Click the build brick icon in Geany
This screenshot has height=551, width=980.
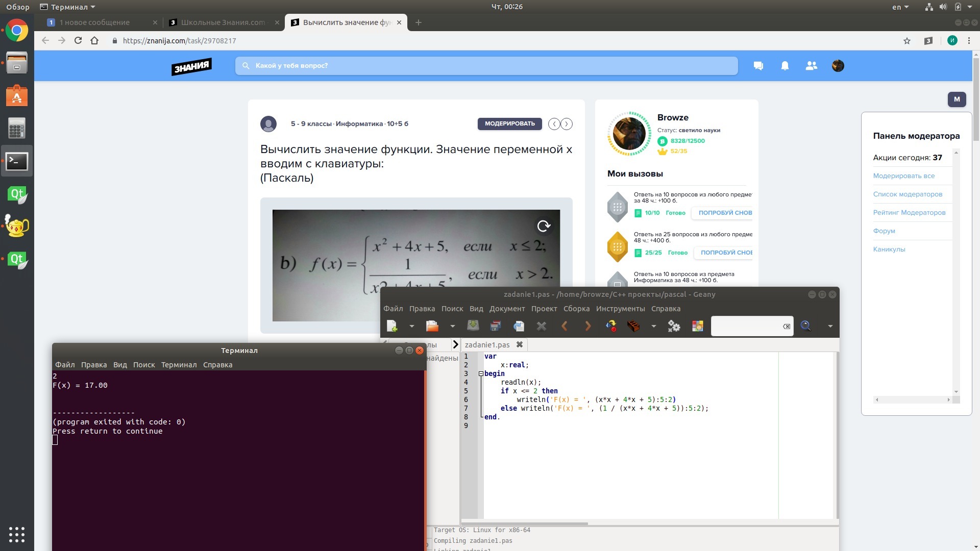click(633, 326)
